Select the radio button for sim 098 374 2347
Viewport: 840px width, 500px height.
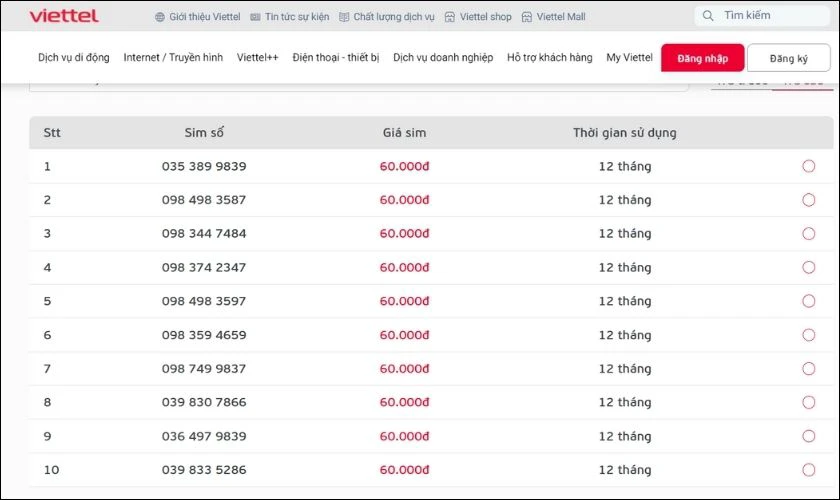[808, 267]
